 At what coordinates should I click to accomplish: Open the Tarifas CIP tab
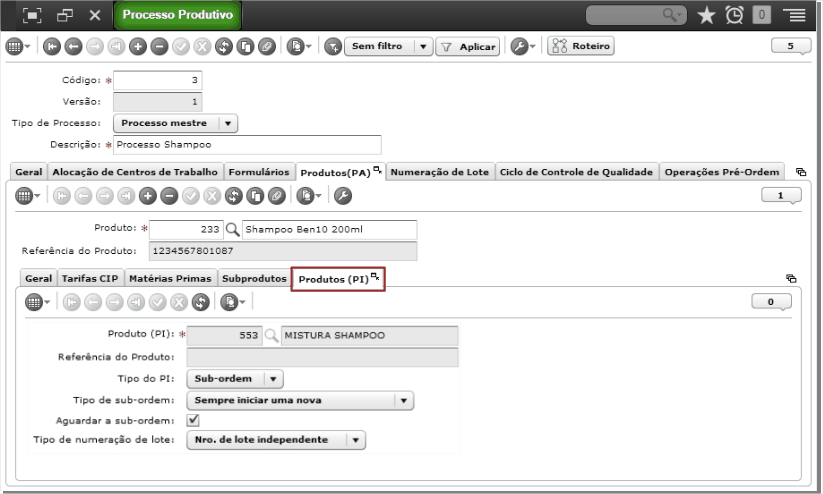[90, 278]
